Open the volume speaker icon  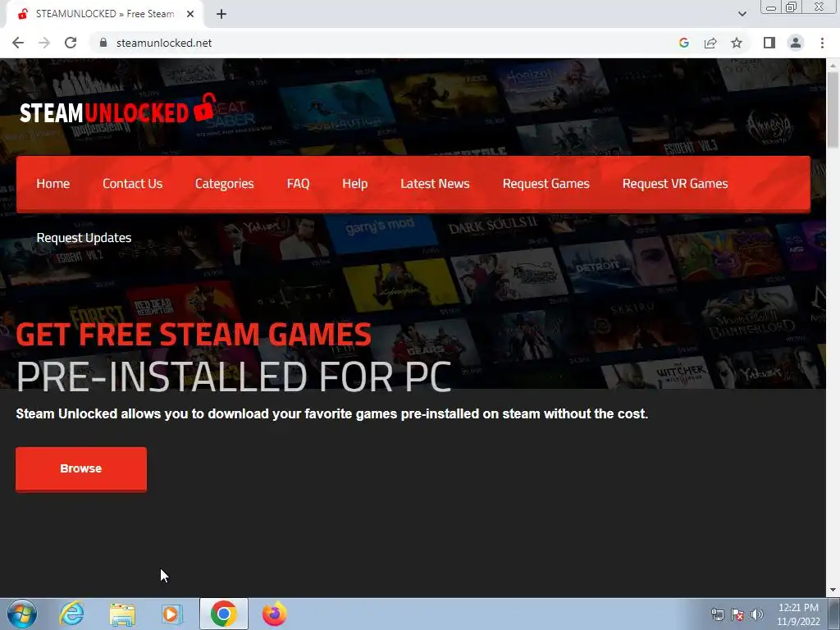click(x=757, y=614)
